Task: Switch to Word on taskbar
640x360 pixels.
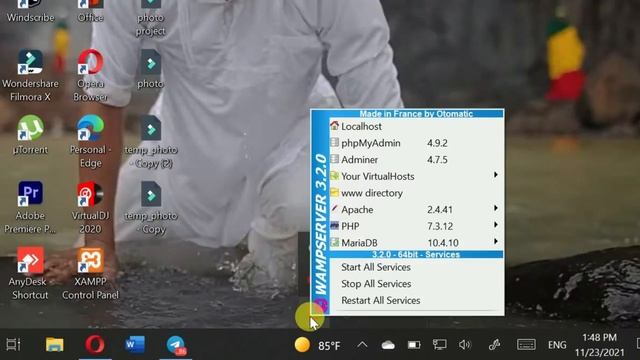Action: click(135, 345)
